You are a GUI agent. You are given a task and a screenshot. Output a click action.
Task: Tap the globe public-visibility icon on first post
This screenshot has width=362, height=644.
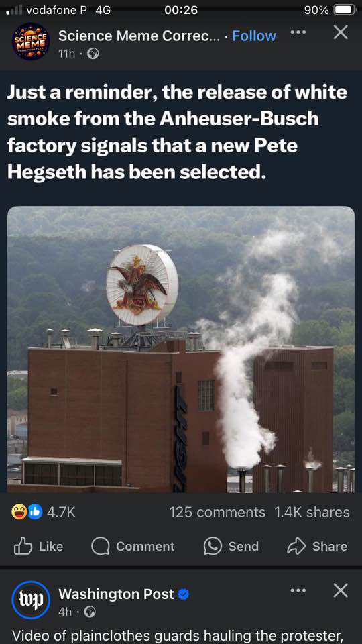tap(93, 54)
